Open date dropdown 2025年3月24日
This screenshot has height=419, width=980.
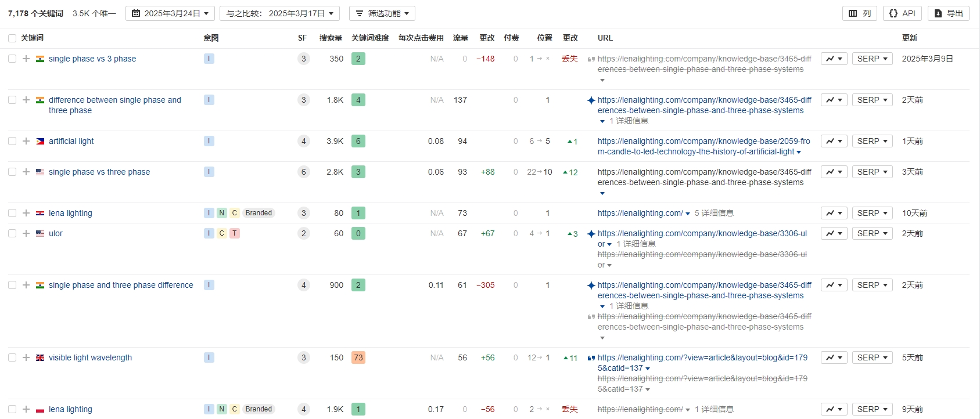170,13
